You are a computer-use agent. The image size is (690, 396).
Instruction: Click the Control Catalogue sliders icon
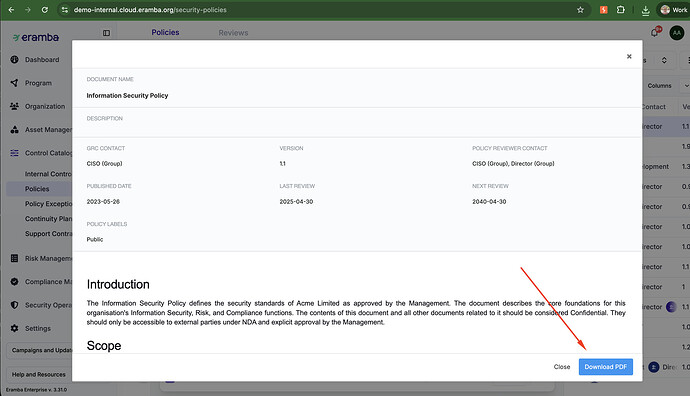[x=15, y=153]
